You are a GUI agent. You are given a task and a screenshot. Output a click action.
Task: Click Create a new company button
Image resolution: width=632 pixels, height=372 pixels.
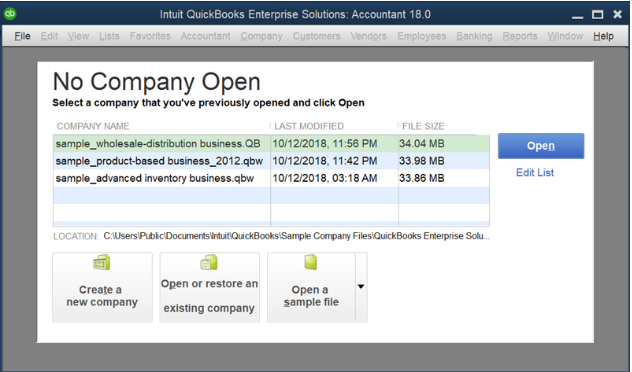pyautogui.click(x=102, y=287)
